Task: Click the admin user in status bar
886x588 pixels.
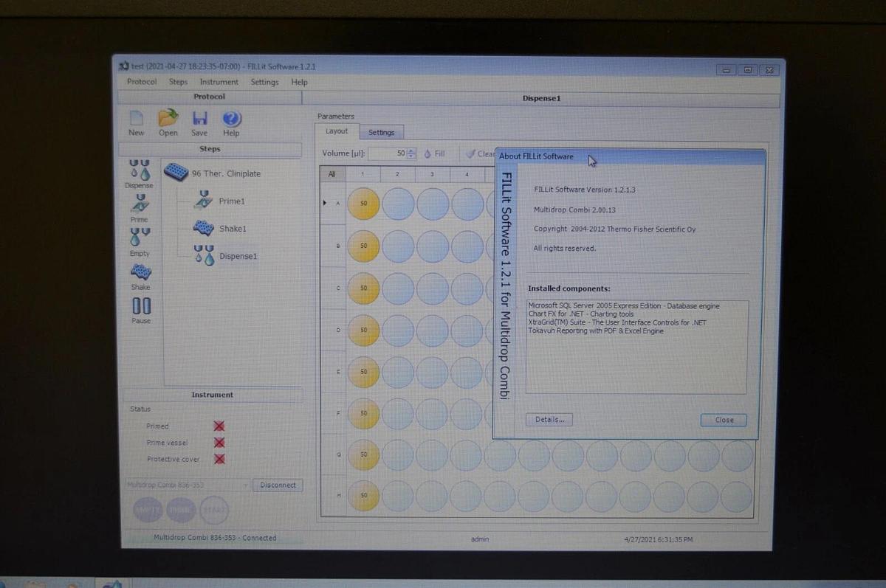Action: coord(480,539)
